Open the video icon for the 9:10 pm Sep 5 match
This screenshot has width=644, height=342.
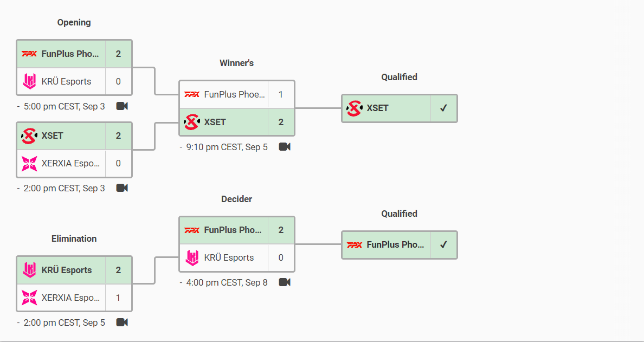[x=285, y=147]
